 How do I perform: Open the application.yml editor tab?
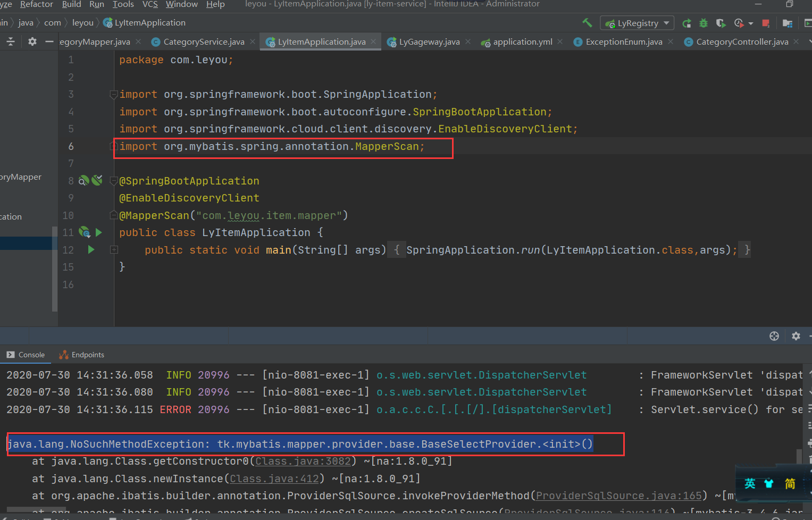pos(522,42)
